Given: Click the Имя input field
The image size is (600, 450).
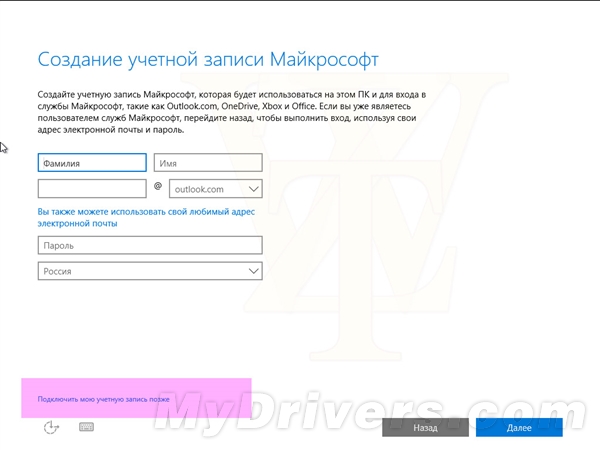Looking at the screenshot, I should pos(208,163).
